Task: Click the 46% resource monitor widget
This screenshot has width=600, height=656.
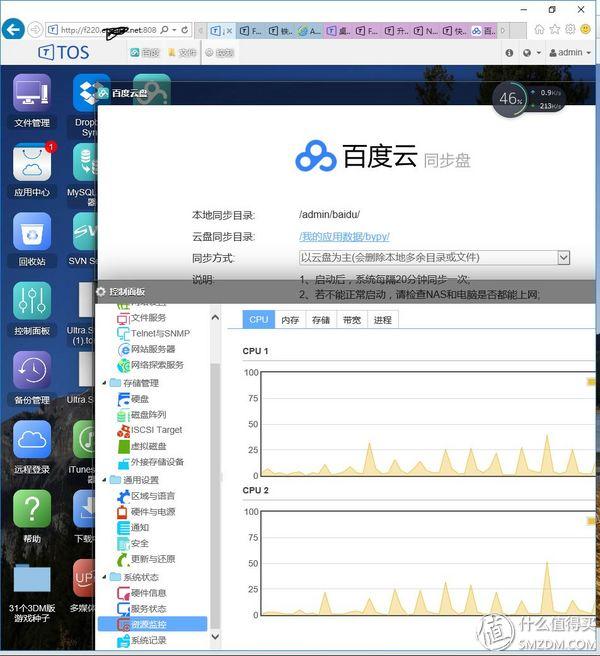Action: click(512, 99)
